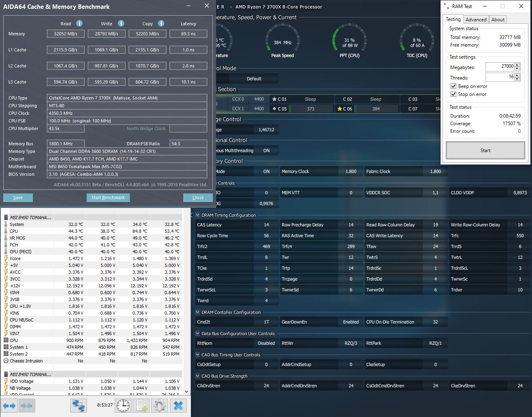Click the Start Benchmark button
This screenshot has height=417, width=532.
click(108, 197)
